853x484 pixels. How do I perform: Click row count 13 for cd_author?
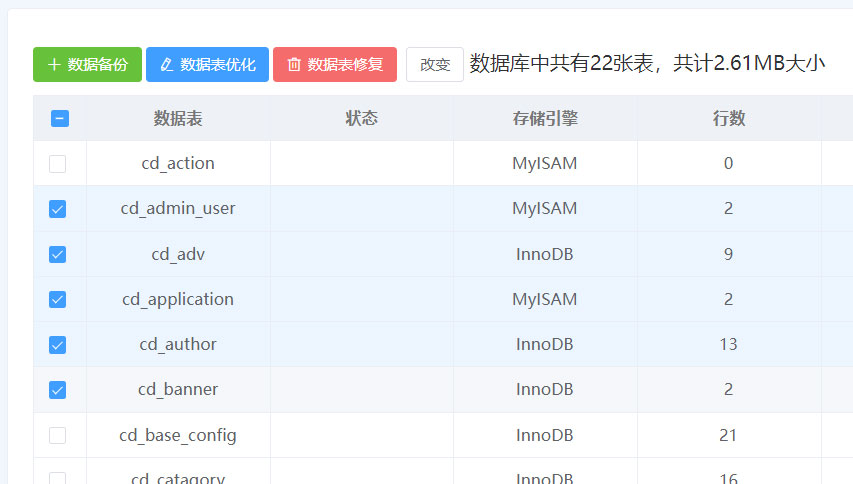pos(728,345)
